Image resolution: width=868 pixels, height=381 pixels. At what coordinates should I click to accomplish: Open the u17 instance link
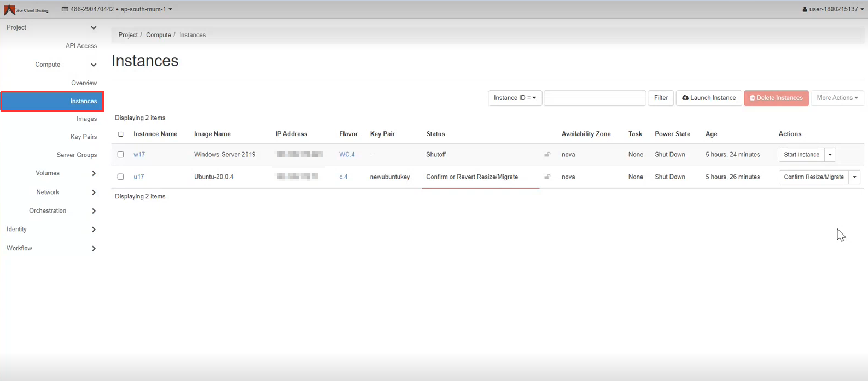tap(139, 177)
